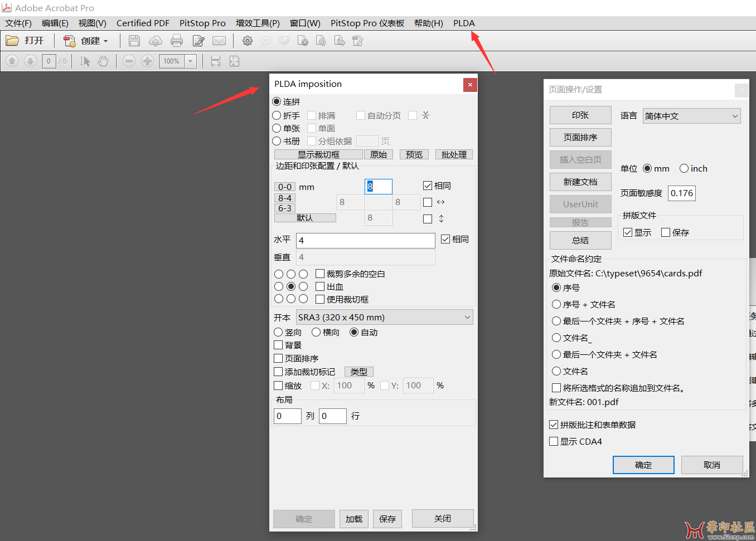756x541 pixels.
Task: Click the zoom in plus icon
Action: click(147, 61)
